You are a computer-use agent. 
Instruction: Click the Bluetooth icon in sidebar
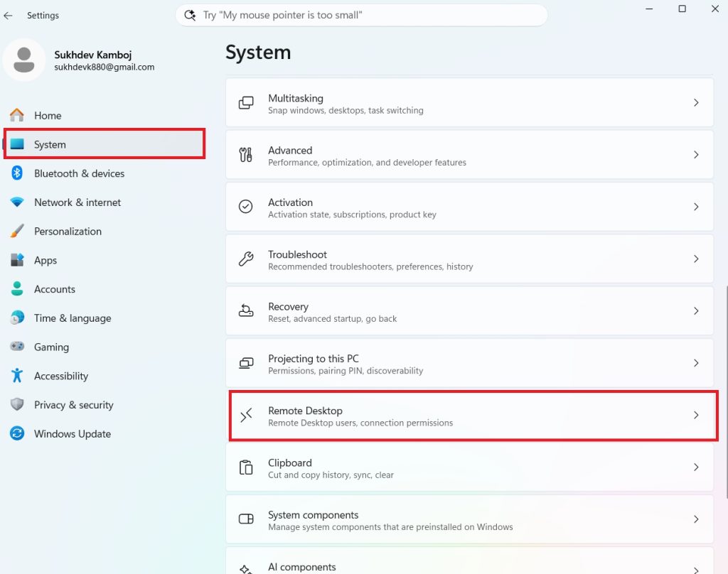point(17,173)
